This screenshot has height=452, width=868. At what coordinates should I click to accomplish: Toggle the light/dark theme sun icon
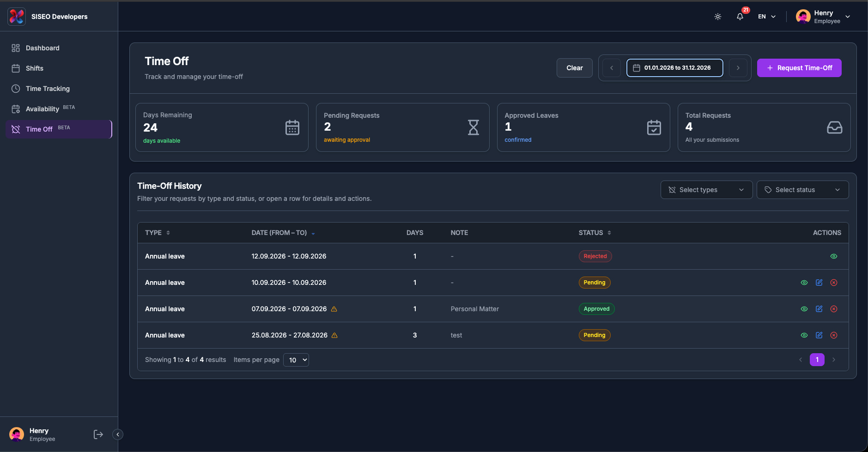coord(718,17)
